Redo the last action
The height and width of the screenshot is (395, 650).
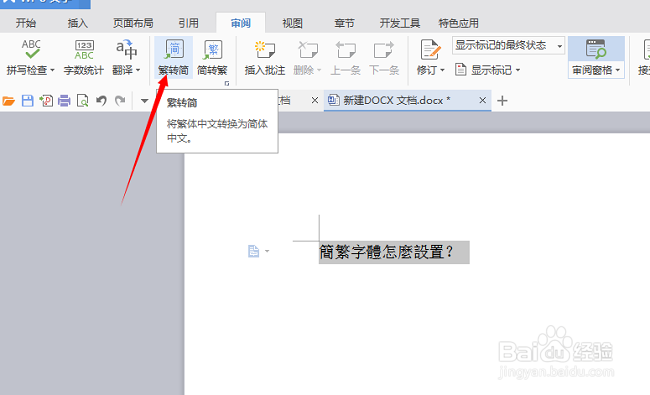coord(120,101)
